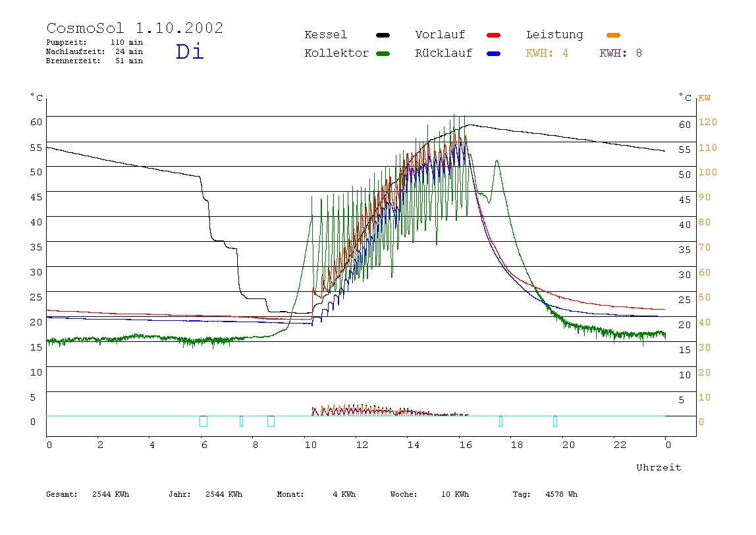The height and width of the screenshot is (535, 756).
Task: Click the 'Kessel' legend label
Action: click(x=325, y=35)
